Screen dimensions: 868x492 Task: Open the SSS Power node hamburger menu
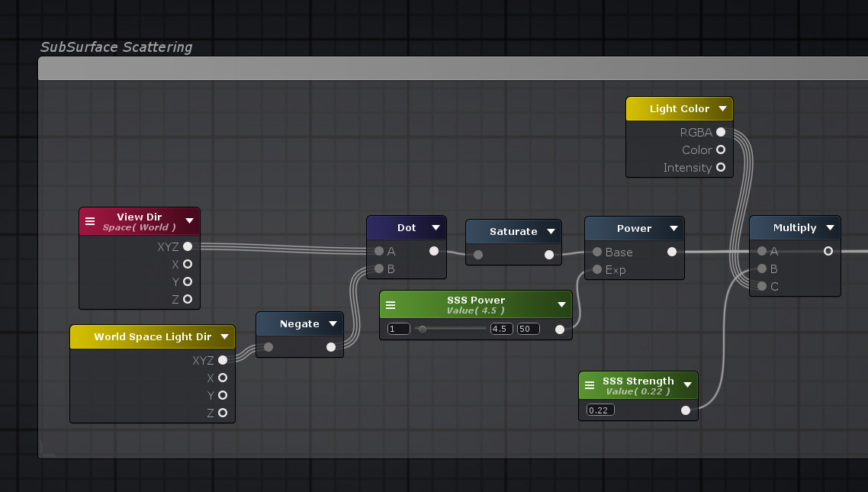[x=391, y=305]
